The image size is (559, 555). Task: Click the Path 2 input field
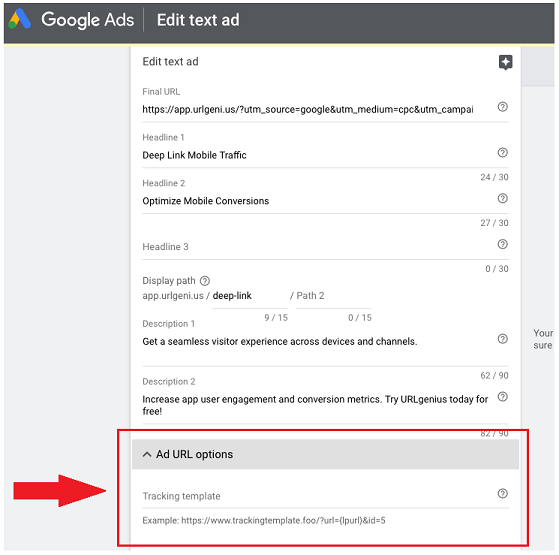[334, 296]
